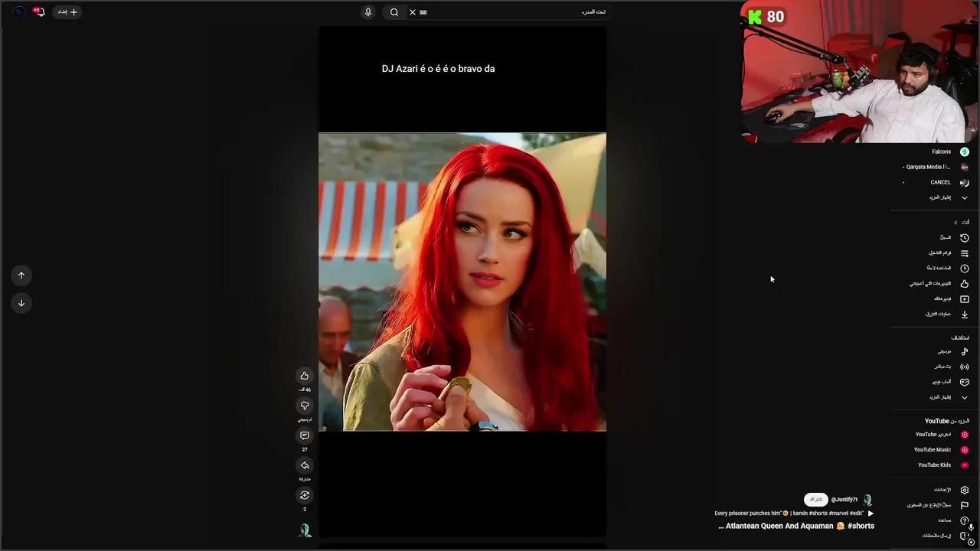Open Downloads with the download arrow icon
The width and height of the screenshot is (980, 551).
pyautogui.click(x=946, y=314)
